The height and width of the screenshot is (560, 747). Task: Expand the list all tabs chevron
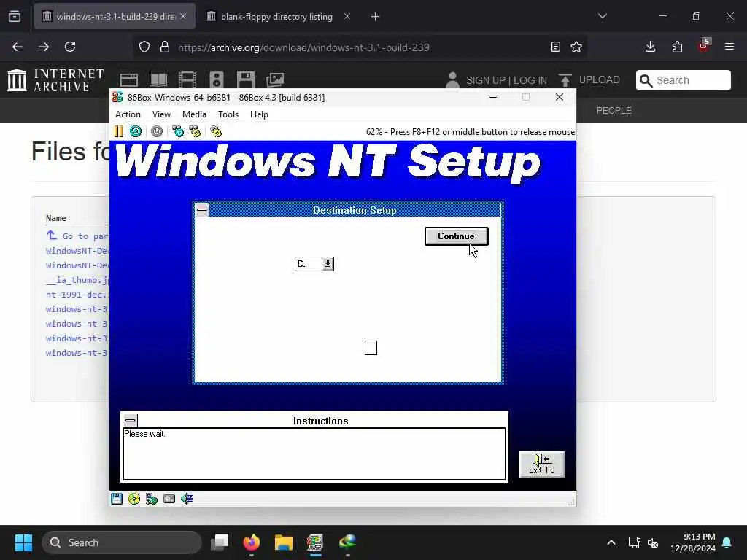tap(603, 17)
